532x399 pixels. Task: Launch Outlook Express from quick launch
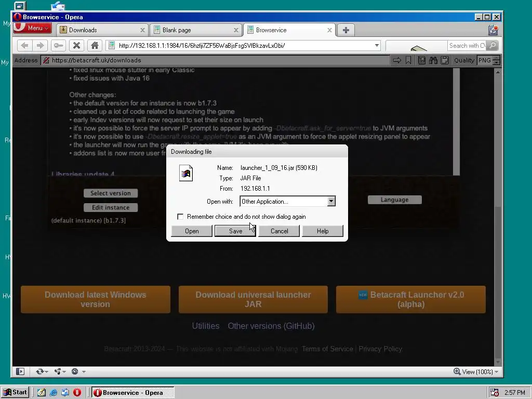point(65,393)
